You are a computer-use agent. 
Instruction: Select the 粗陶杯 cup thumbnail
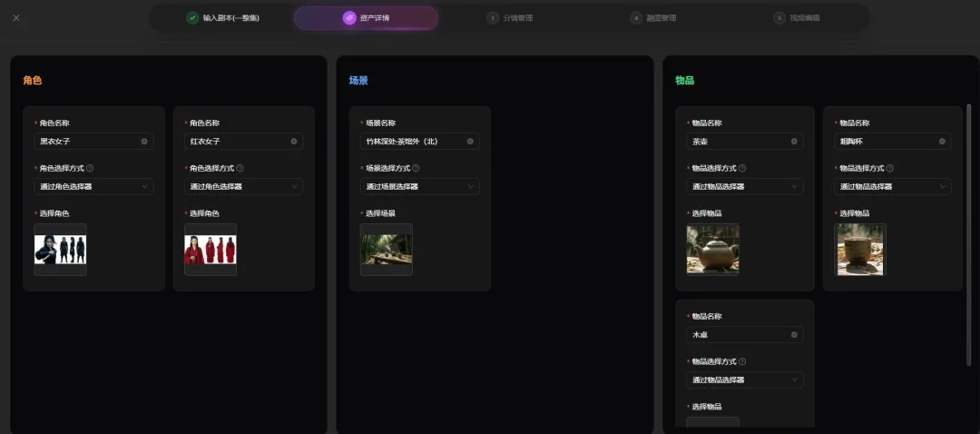(x=860, y=250)
